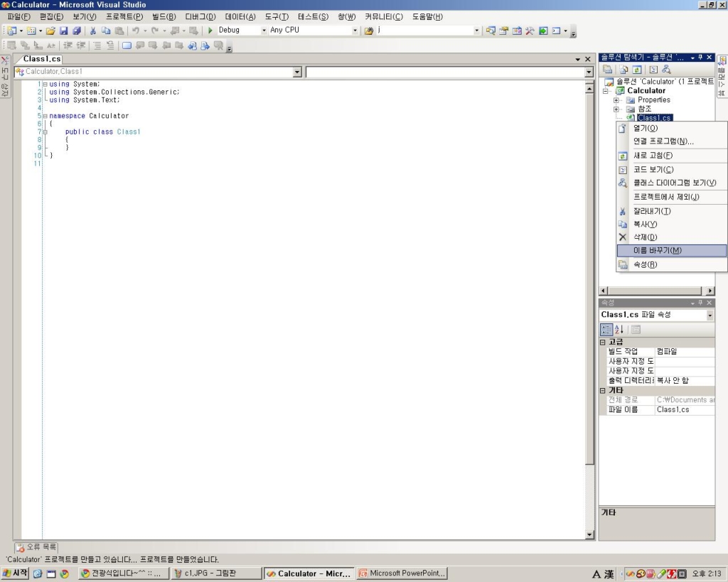Click the 파일 이름 value Class1.cs
Image resolution: width=728 pixels, height=582 pixels.
(x=685, y=410)
